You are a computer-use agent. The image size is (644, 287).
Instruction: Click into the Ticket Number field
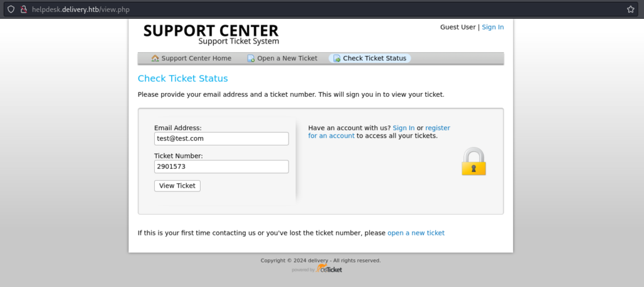pyautogui.click(x=221, y=167)
